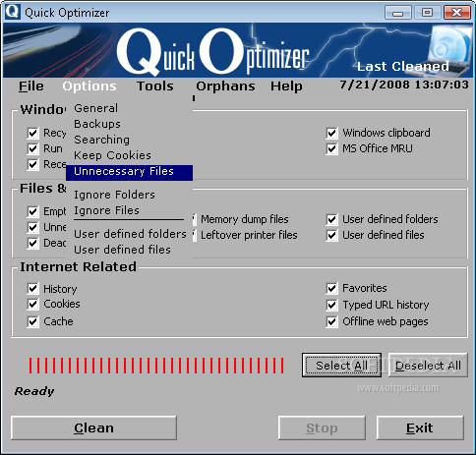The width and height of the screenshot is (476, 455).
Task: Toggle the History checkbox
Action: click(32, 289)
